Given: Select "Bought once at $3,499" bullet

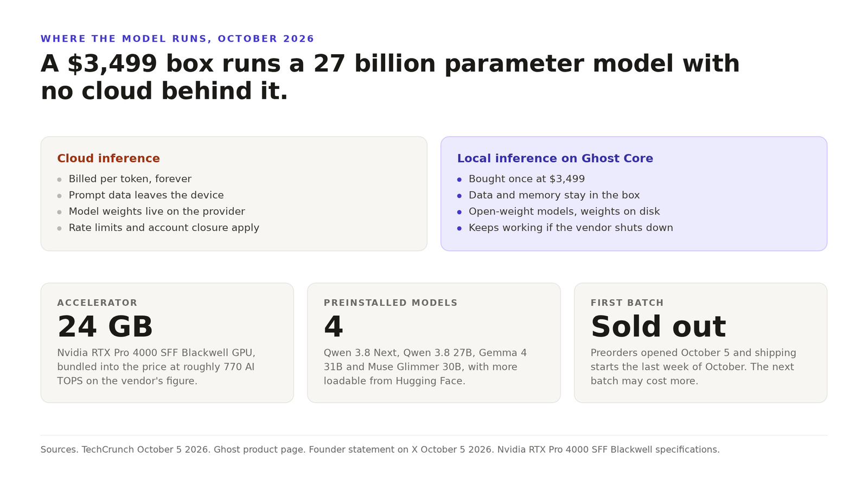Looking at the screenshot, I should click(527, 179).
